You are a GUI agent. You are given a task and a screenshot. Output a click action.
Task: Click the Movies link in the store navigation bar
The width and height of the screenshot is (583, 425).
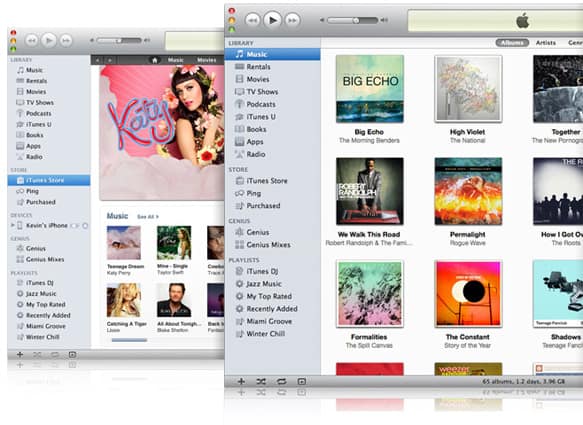(x=206, y=60)
